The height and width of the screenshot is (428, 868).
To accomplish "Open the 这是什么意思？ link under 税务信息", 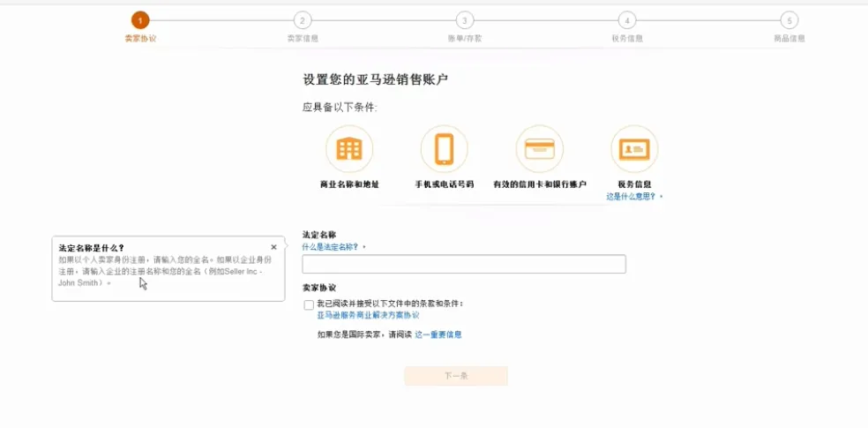I will coord(631,196).
